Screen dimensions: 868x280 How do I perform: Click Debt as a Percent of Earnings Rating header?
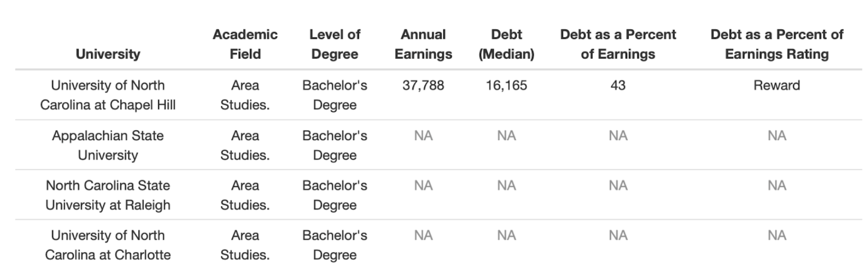tap(777, 44)
